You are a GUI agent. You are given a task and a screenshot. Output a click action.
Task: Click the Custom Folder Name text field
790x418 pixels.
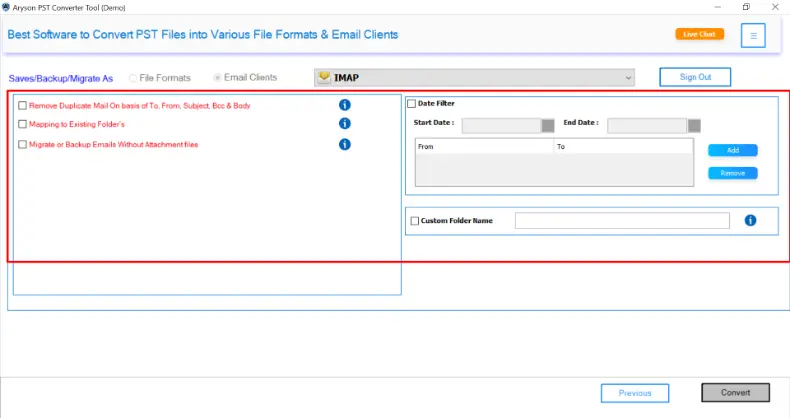coord(622,221)
